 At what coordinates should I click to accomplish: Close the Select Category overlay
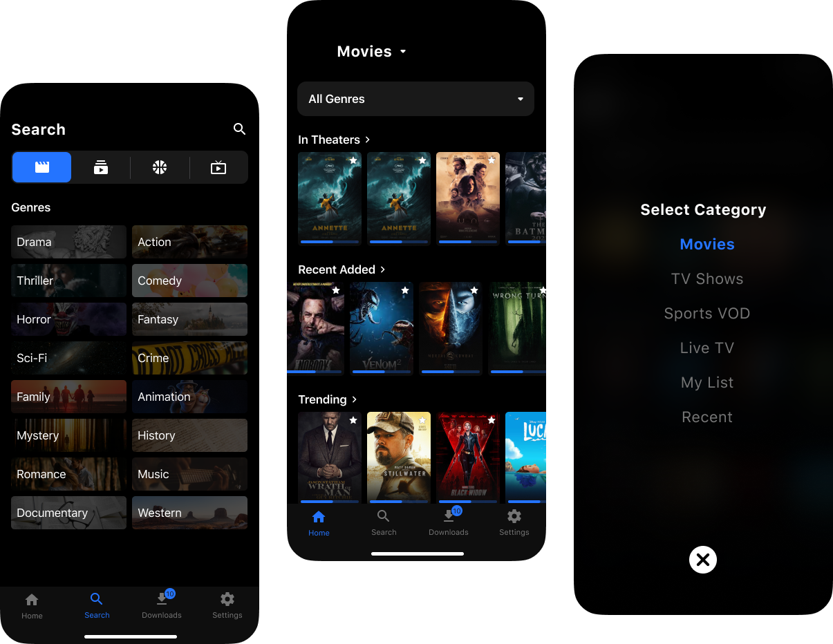(703, 560)
